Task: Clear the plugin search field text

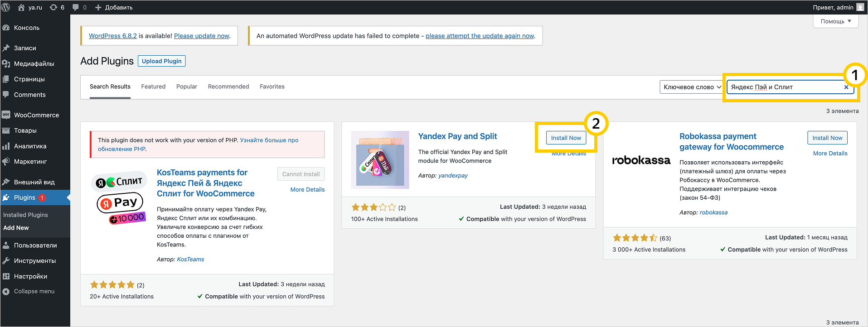Action: tap(846, 87)
